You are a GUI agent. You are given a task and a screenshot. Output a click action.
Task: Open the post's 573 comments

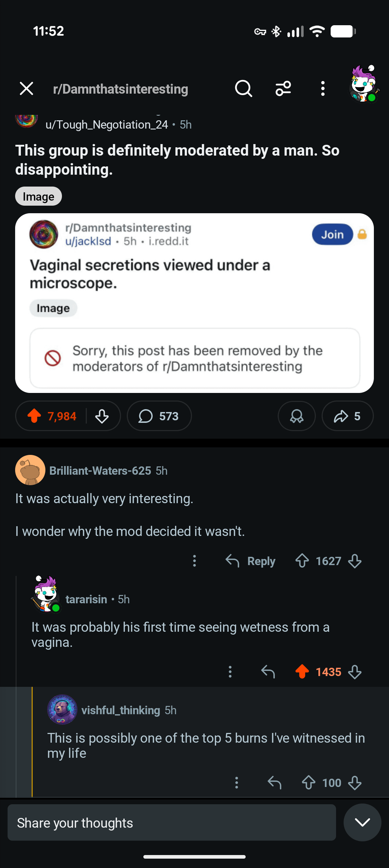(x=159, y=416)
